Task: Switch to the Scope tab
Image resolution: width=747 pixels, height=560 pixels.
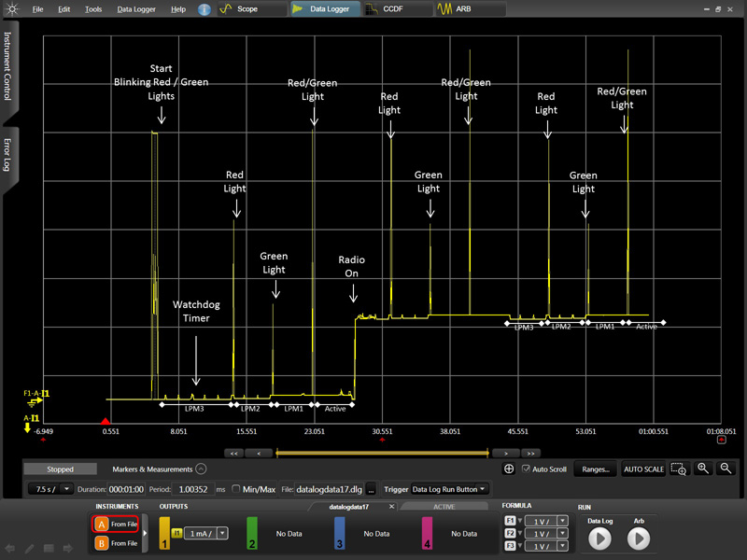Action: click(249, 9)
